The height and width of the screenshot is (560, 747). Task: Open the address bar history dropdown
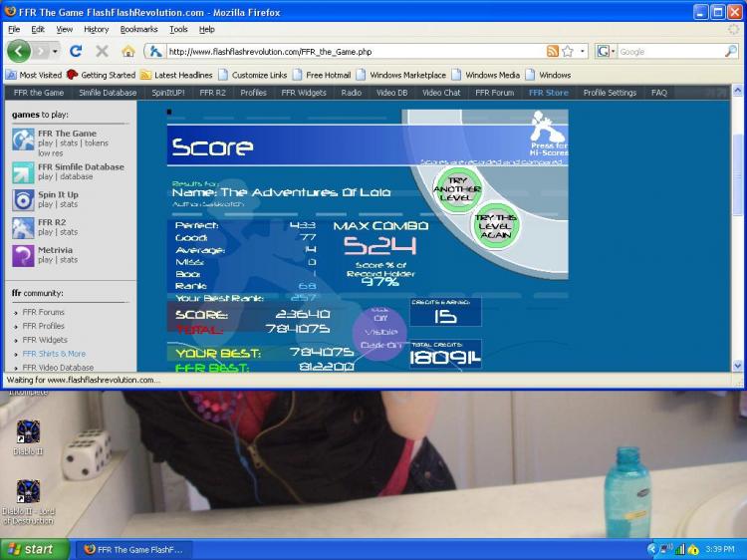[584, 51]
